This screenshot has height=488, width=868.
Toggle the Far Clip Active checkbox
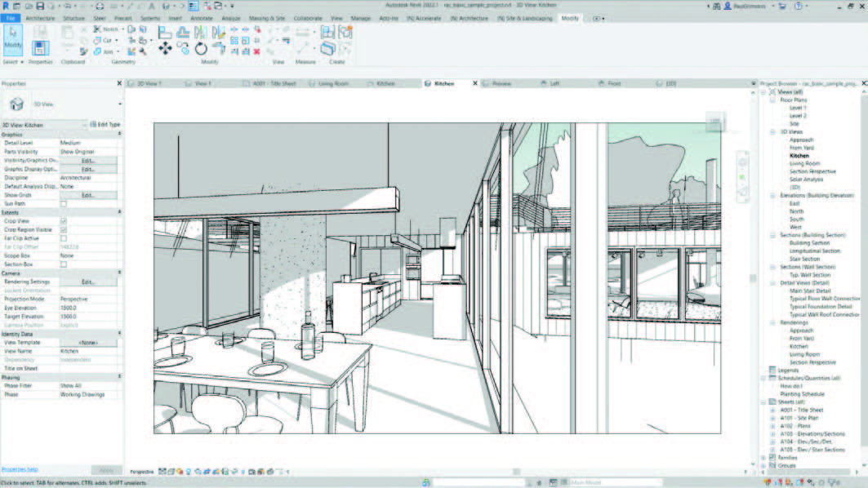click(64, 238)
